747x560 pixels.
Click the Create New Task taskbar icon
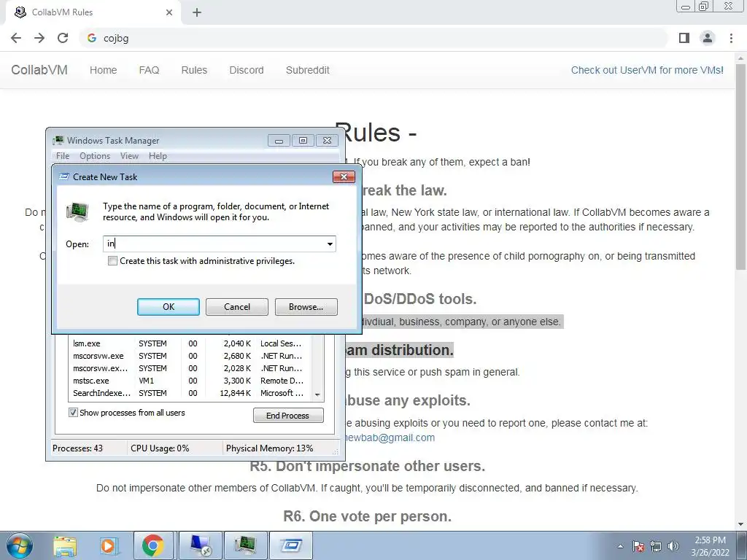point(291,545)
